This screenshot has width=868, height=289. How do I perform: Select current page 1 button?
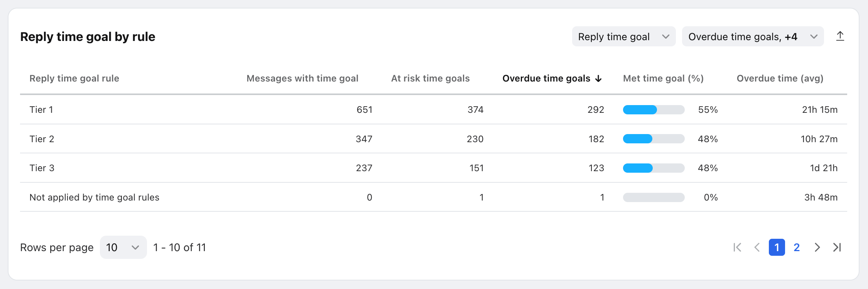click(x=777, y=247)
